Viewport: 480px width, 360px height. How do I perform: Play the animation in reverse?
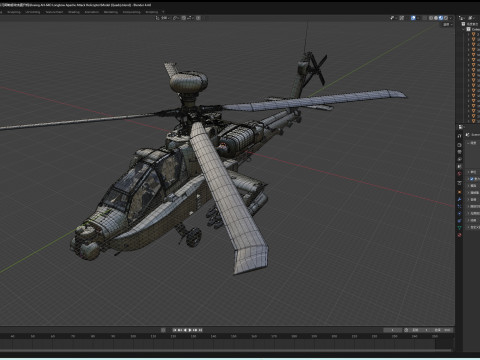point(185,330)
